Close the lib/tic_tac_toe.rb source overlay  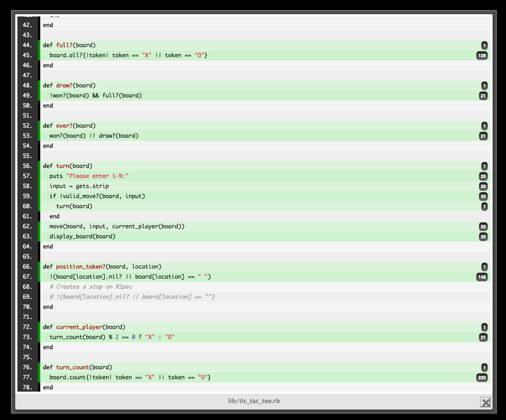[x=485, y=402]
